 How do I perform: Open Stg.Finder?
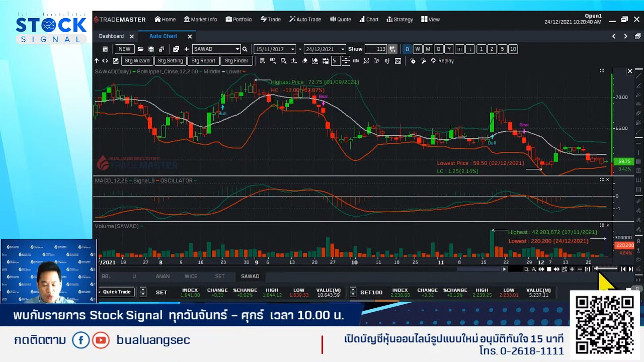[x=236, y=61]
